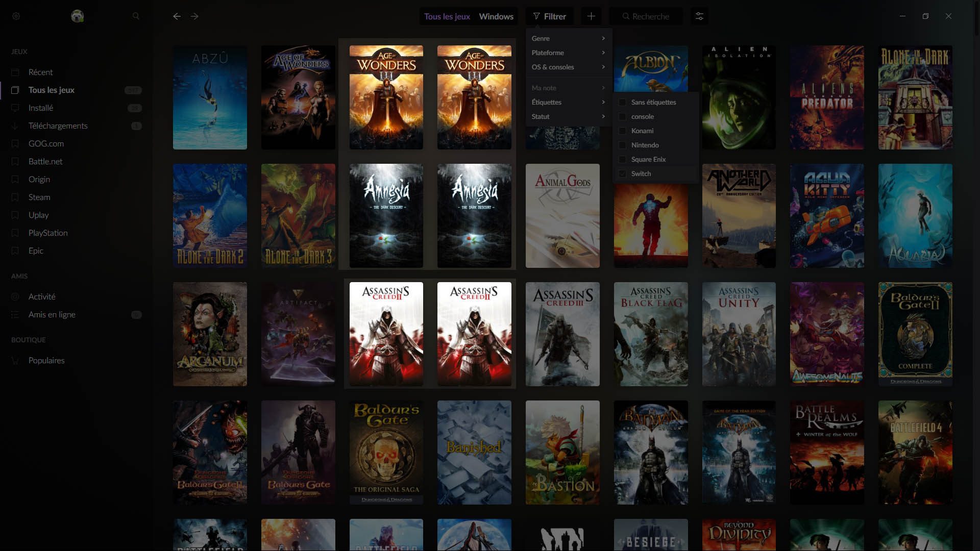Open the settings gear icon
The height and width of the screenshot is (551, 980).
point(16,16)
